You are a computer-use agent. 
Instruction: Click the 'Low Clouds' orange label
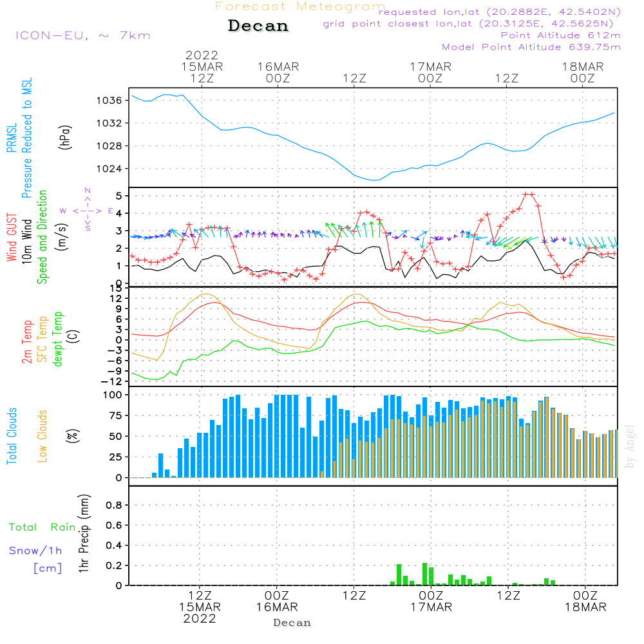point(43,436)
